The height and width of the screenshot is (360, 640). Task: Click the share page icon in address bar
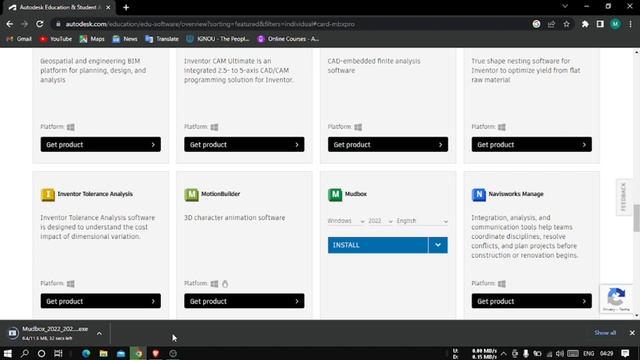coord(551,24)
